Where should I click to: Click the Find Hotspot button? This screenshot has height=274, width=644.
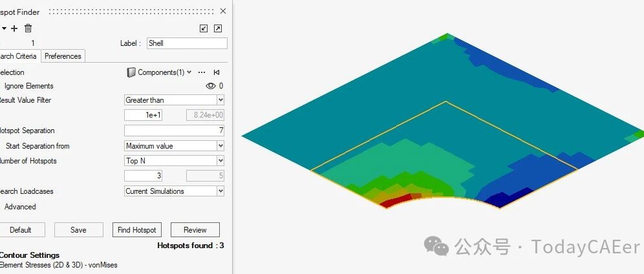point(137,229)
